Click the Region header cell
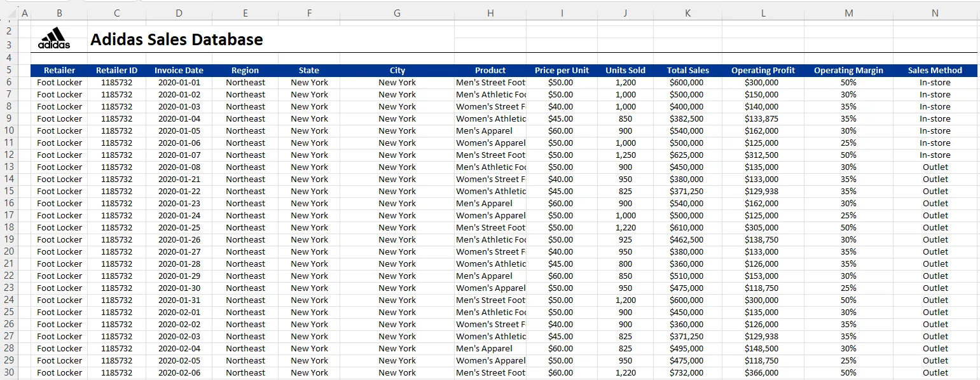Viewport: 980px width, 380px height. [245, 71]
